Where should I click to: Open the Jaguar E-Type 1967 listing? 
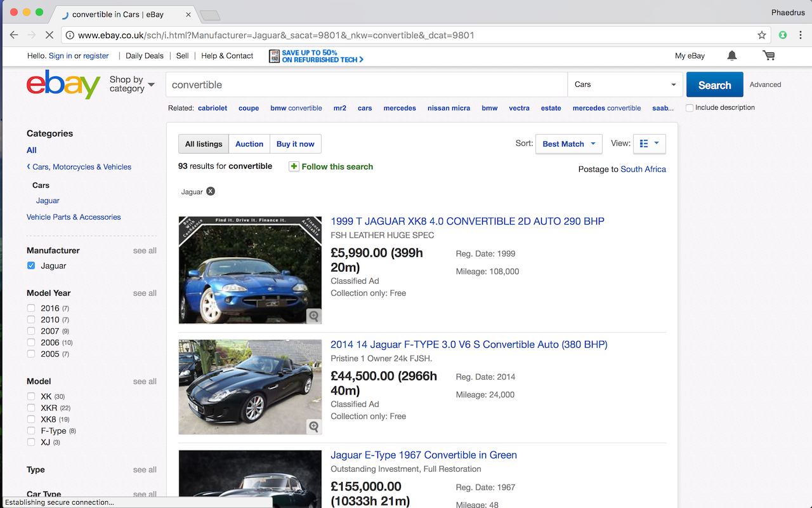pyautogui.click(x=423, y=455)
